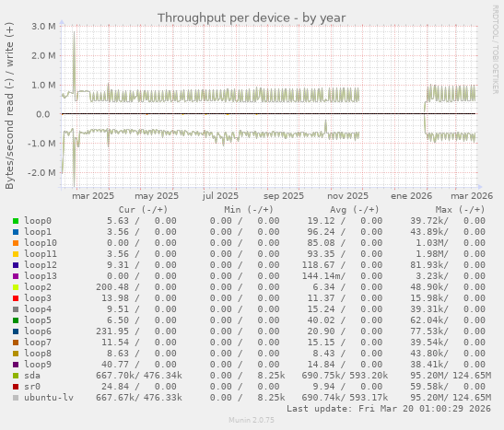Click the loop13 purple legend swatch
Screen dimensions: 504x430
click(x=16, y=276)
